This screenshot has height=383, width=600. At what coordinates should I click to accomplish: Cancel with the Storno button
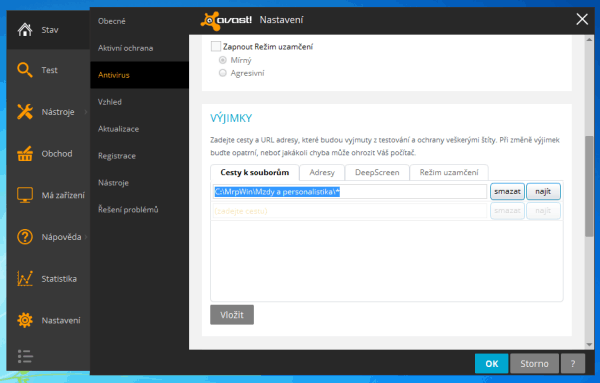534,363
